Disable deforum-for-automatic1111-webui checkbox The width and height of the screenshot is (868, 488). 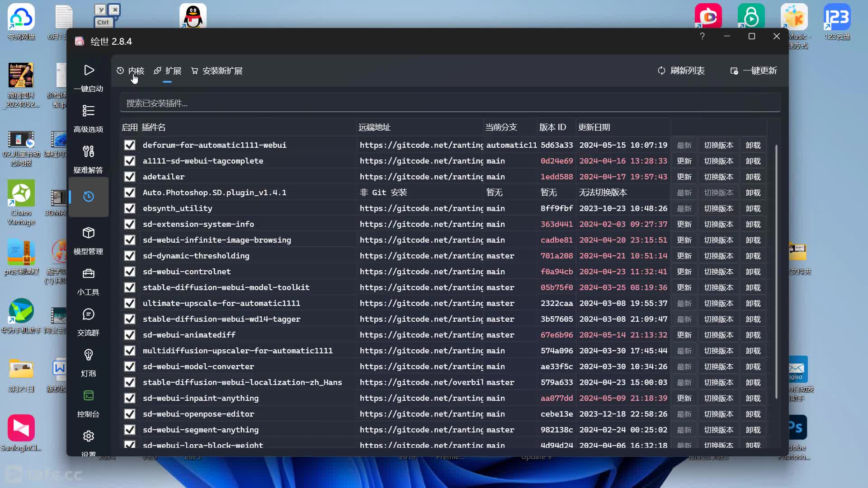pyautogui.click(x=130, y=145)
